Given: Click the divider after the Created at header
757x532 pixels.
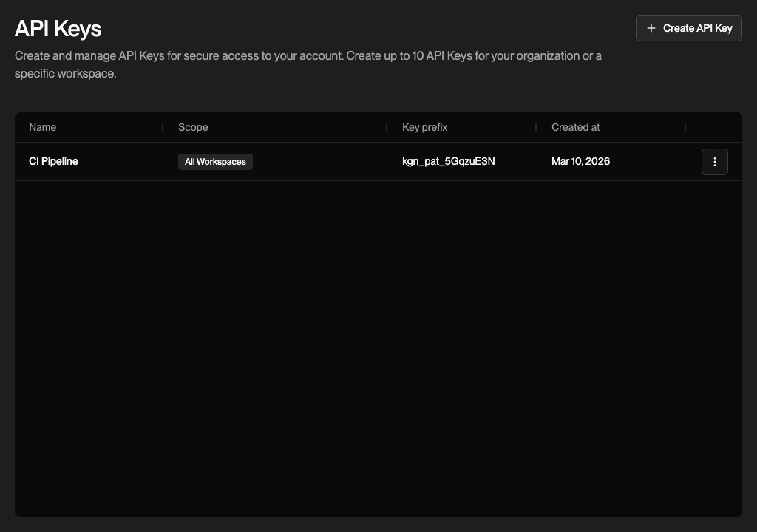Looking at the screenshot, I should pyautogui.click(x=685, y=127).
